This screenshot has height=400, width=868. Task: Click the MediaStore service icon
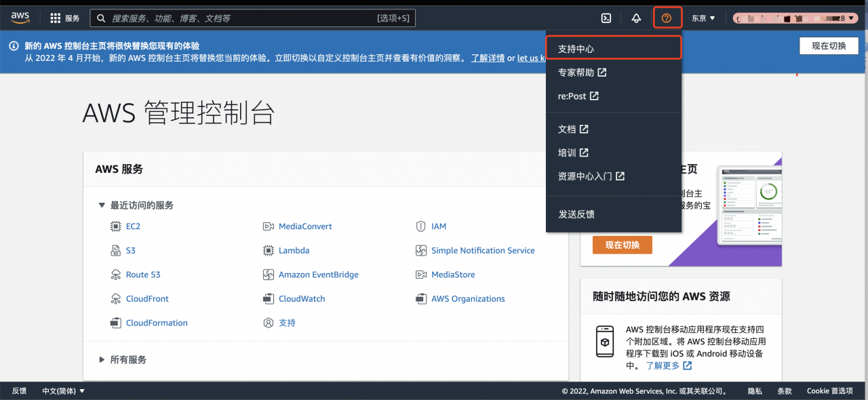pos(420,275)
